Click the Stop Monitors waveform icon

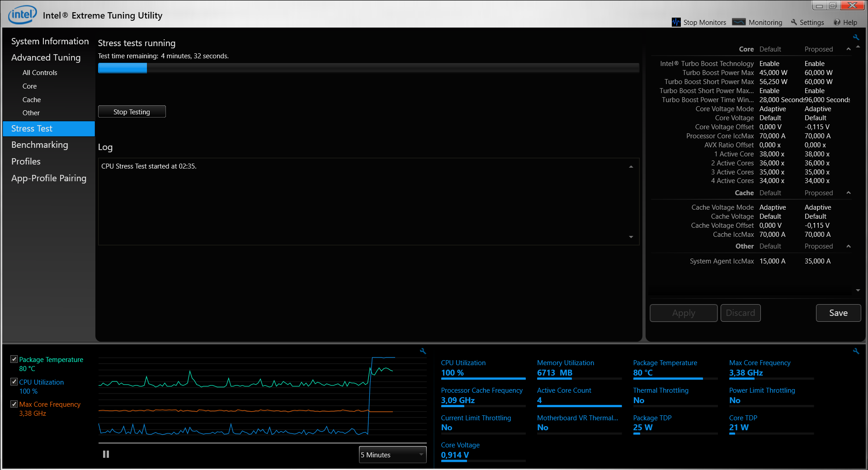(x=676, y=22)
